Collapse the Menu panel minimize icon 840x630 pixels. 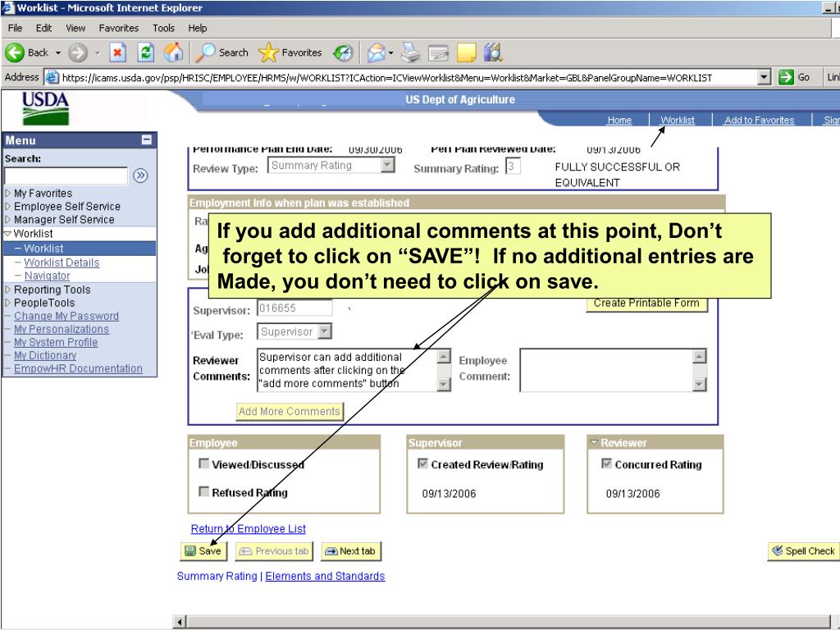146,139
